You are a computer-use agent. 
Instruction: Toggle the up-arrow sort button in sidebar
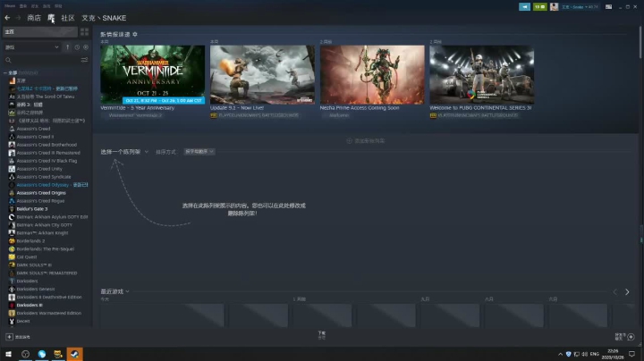(68, 47)
